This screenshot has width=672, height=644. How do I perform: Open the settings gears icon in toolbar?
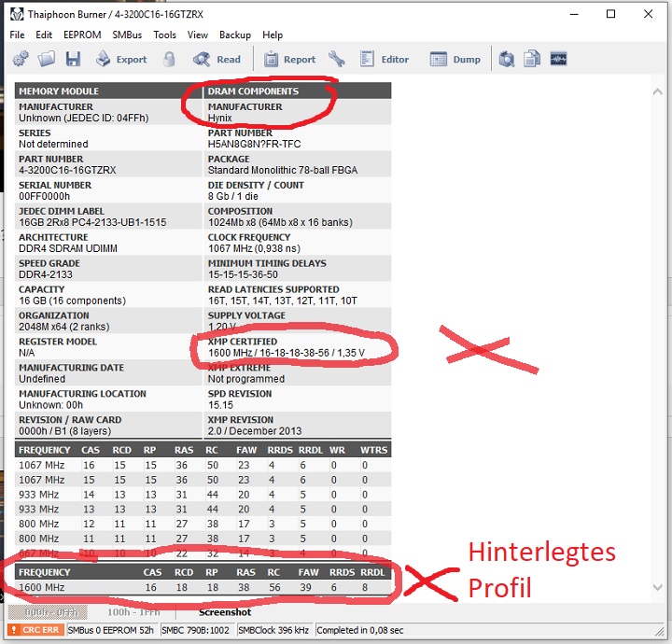[x=21, y=59]
